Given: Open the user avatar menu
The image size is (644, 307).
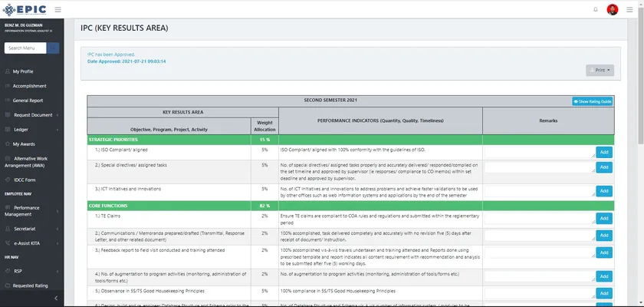Looking at the screenshot, I should (x=612, y=9).
